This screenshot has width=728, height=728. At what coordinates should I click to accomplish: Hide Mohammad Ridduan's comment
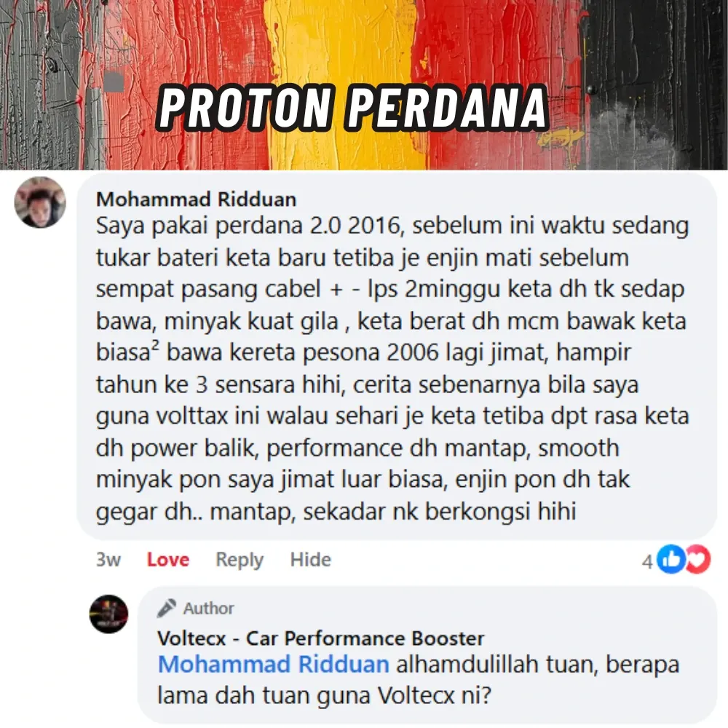(x=311, y=559)
